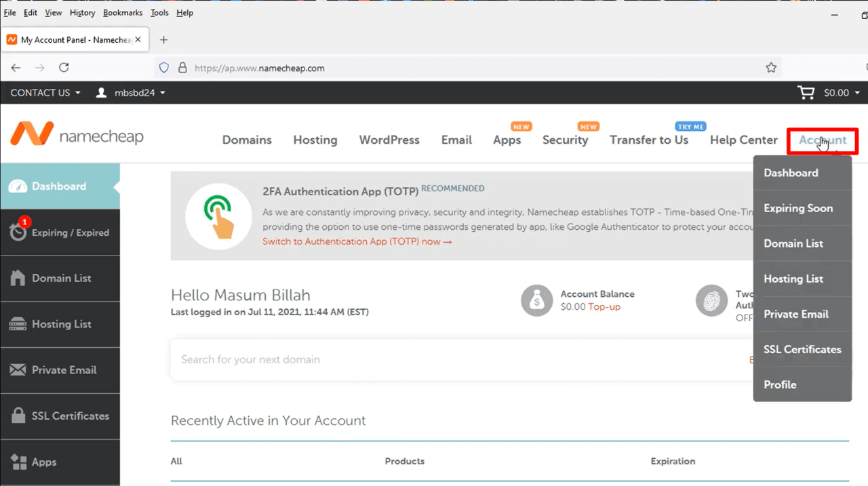Select Hosting List in Account dropdown
Image resolution: width=868 pixels, height=486 pixels.
[802, 279]
